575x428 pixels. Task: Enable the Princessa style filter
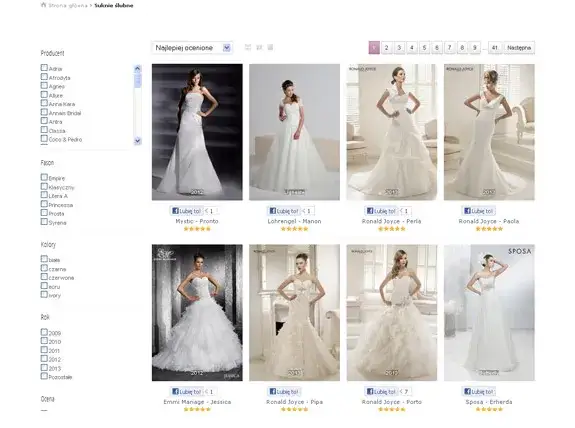[44, 204]
